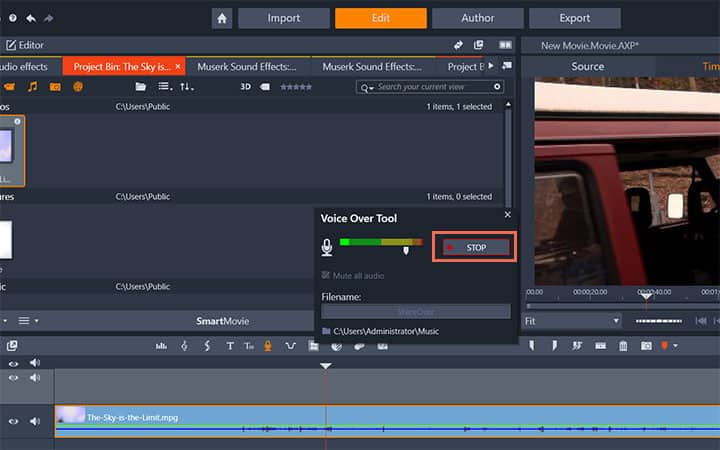
Task: Click the player scrub bar
Action: point(622,306)
